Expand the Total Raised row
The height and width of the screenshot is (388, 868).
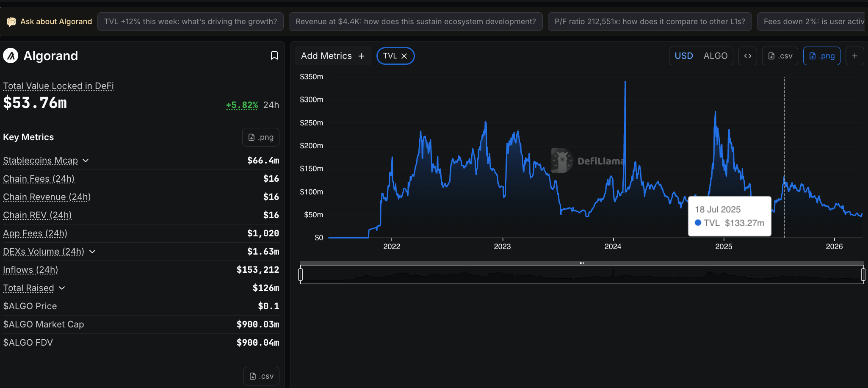tap(62, 288)
